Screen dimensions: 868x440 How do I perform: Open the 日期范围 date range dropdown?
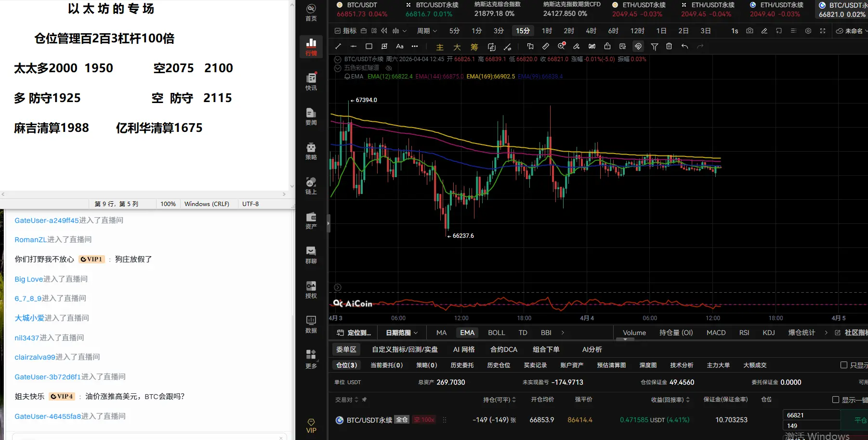[x=402, y=333]
